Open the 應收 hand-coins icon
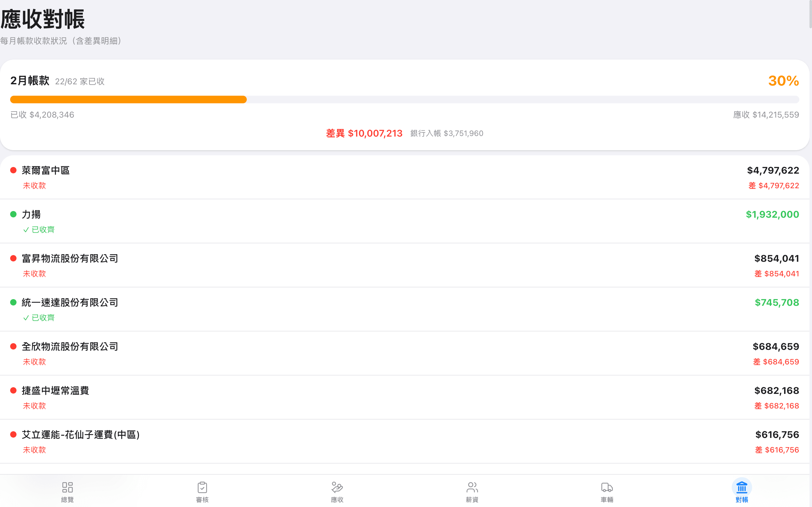The width and height of the screenshot is (812, 507). pyautogui.click(x=337, y=487)
